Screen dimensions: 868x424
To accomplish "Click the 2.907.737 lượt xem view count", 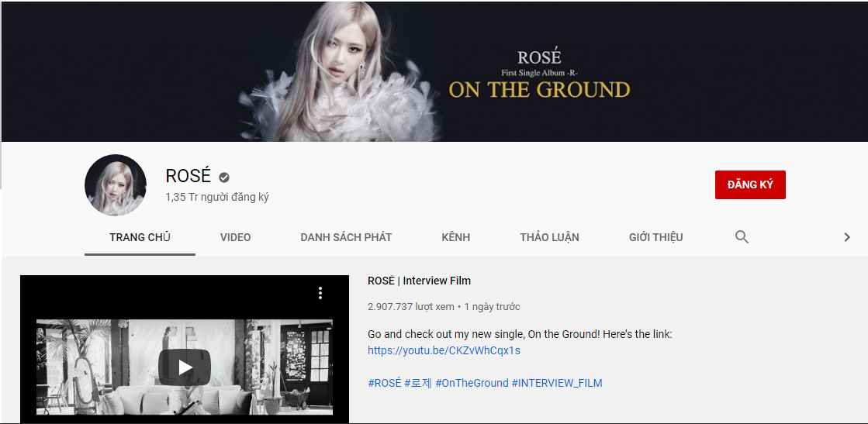I will (411, 307).
